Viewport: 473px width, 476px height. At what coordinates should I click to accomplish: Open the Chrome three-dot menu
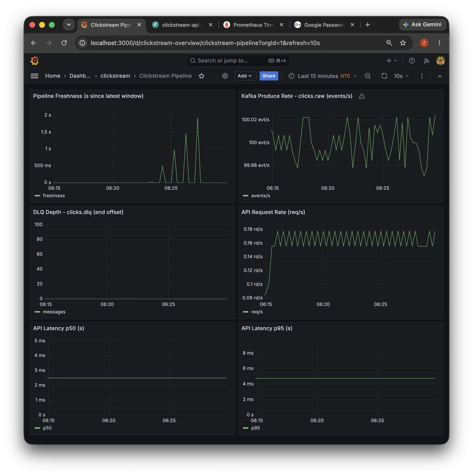pyautogui.click(x=439, y=43)
